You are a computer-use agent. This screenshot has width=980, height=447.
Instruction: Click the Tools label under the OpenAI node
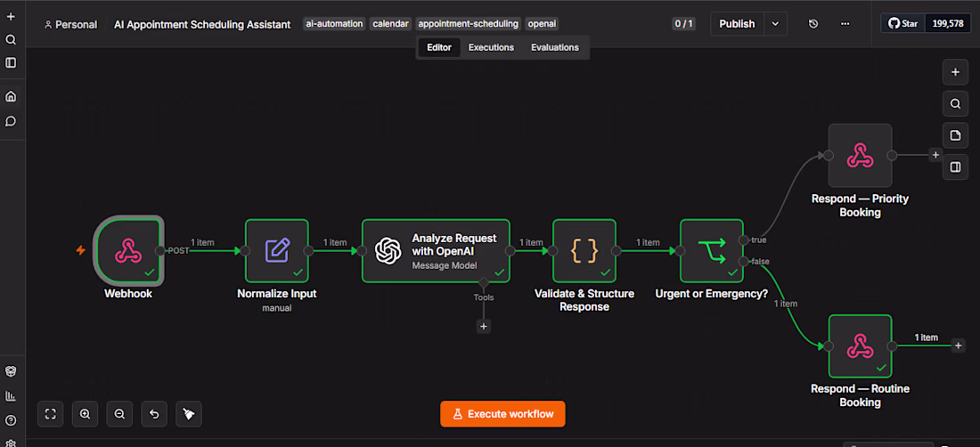[x=483, y=297]
